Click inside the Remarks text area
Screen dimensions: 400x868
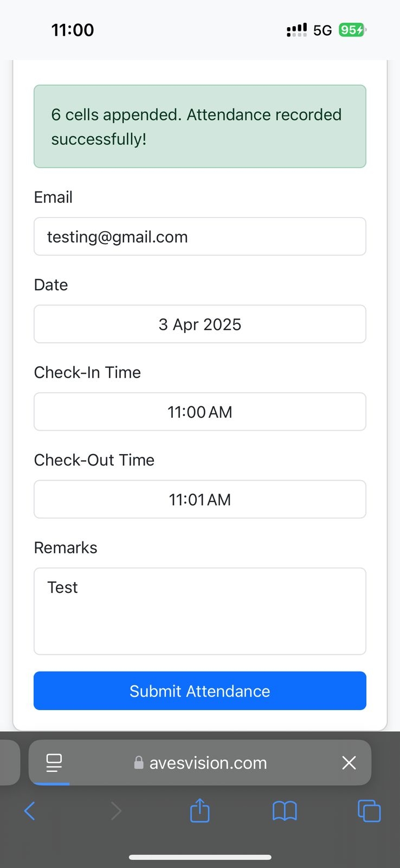[x=200, y=611]
